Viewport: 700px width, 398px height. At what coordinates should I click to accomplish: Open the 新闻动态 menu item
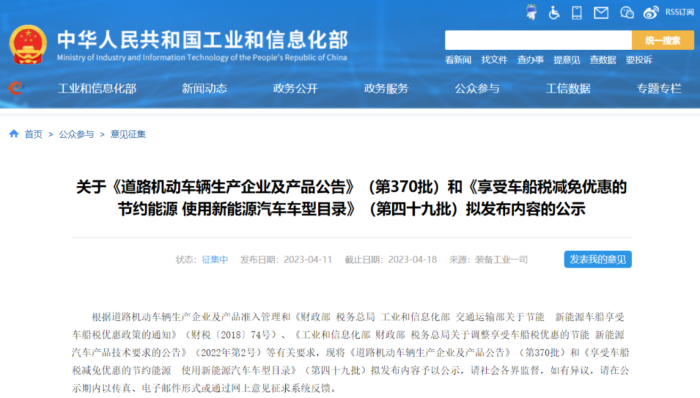(x=204, y=88)
